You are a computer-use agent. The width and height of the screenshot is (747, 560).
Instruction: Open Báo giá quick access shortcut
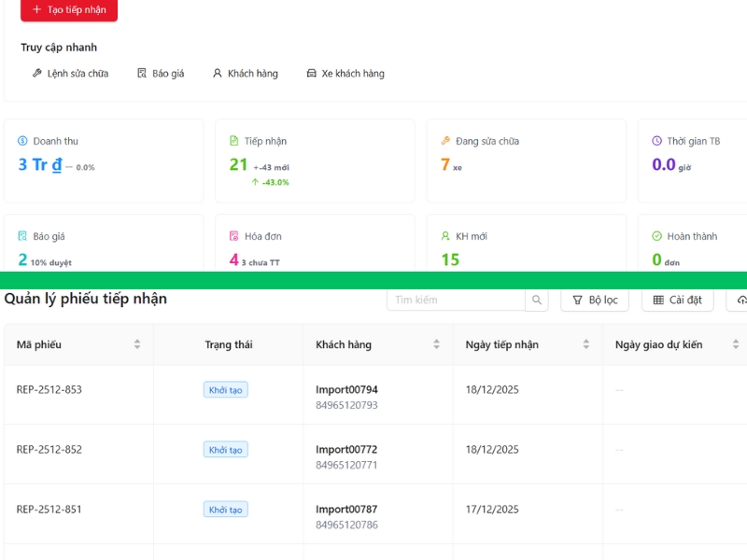click(x=160, y=74)
